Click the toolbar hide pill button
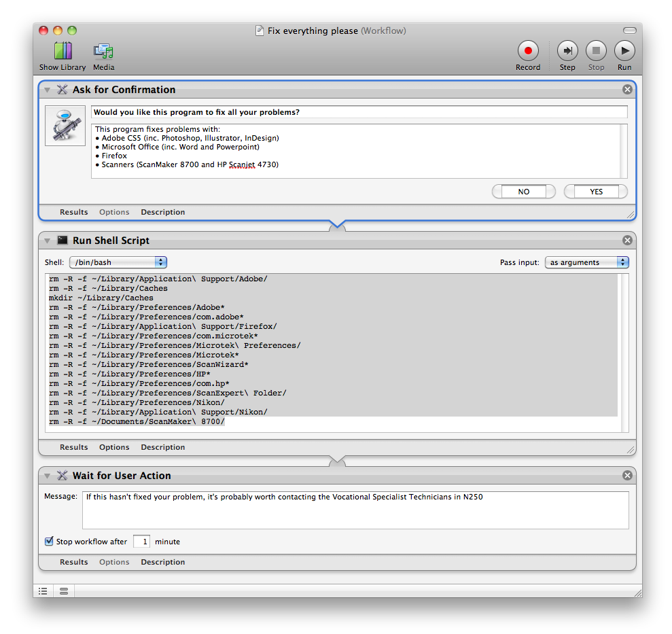This screenshot has height=634, width=672. (630, 30)
